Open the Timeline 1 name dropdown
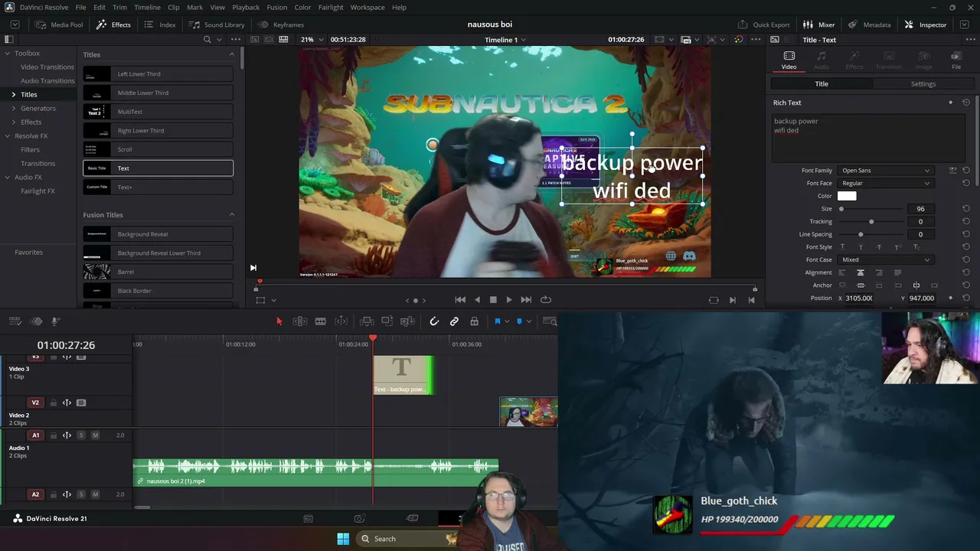Screen dimensions: 980x551 505,40
